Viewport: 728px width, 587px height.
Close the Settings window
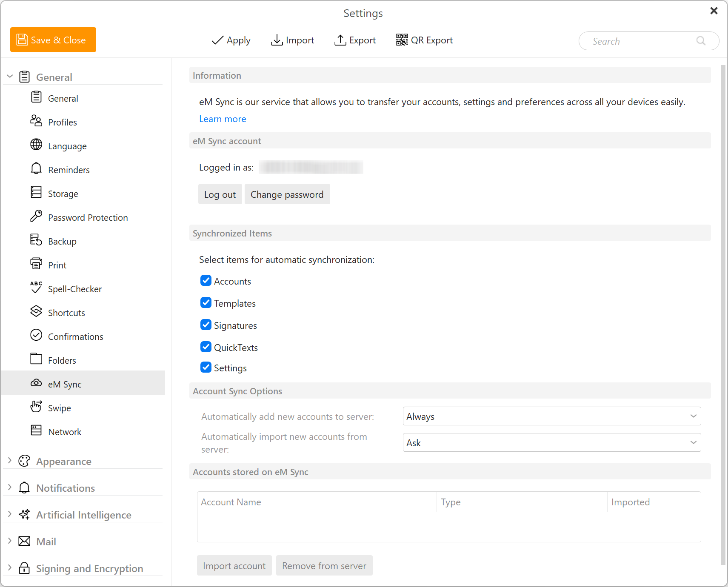714,11
